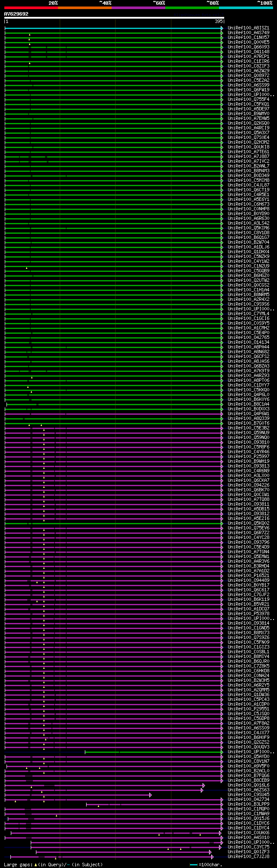Viewport: 277px width, 868px height.
Task: Select the UniRef100_A7TE61 label
Action: pos(248,152)
